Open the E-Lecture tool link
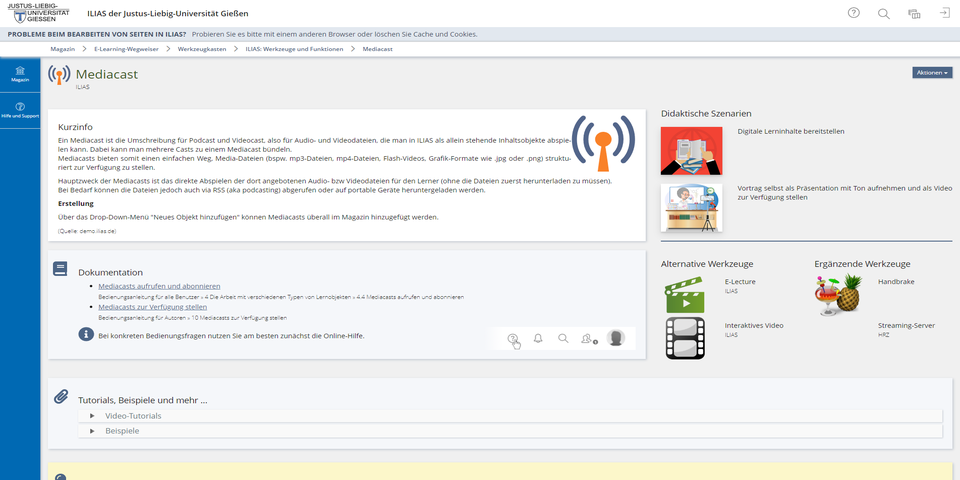 (x=740, y=282)
